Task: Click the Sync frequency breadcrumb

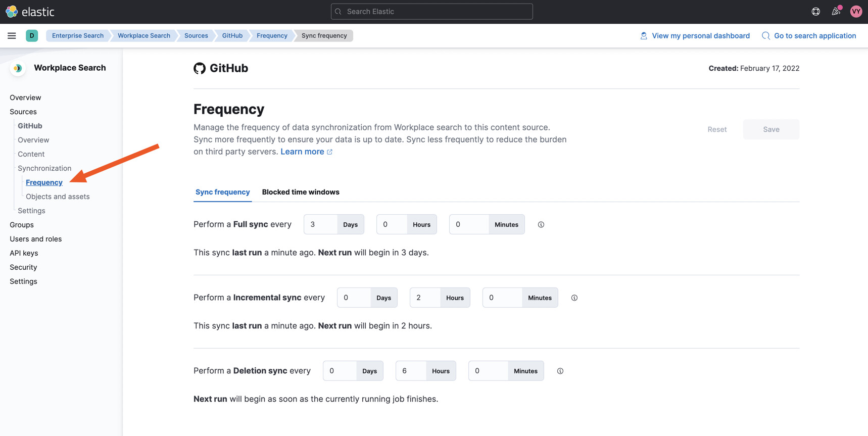Action: click(324, 35)
